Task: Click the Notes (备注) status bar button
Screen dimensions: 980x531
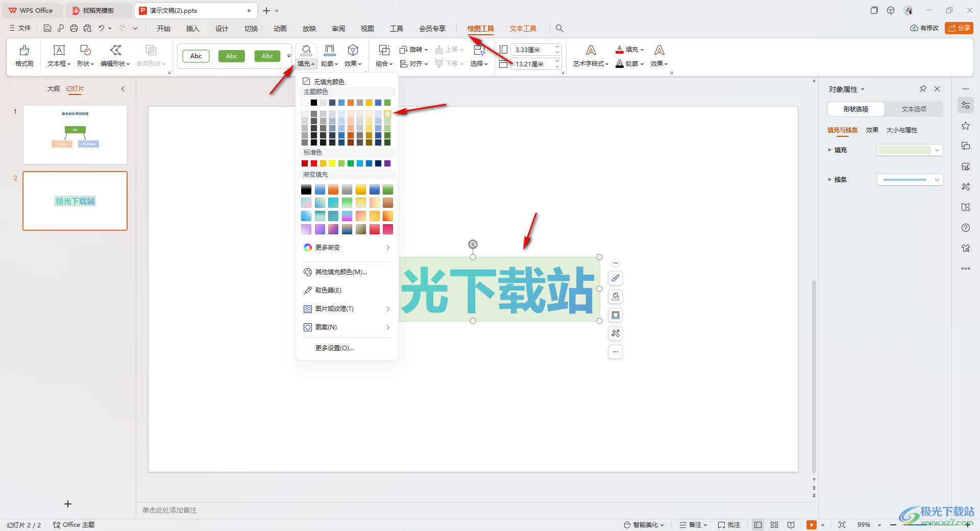Action: tap(693, 525)
